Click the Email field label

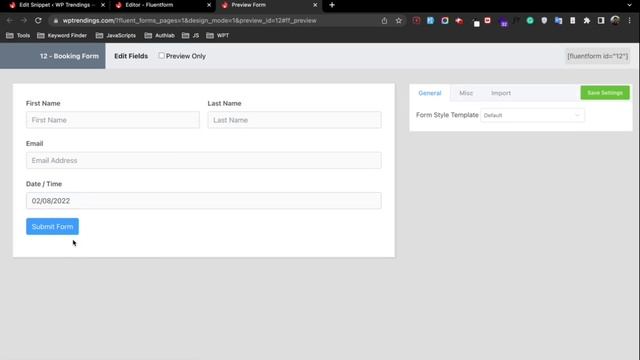click(34, 144)
